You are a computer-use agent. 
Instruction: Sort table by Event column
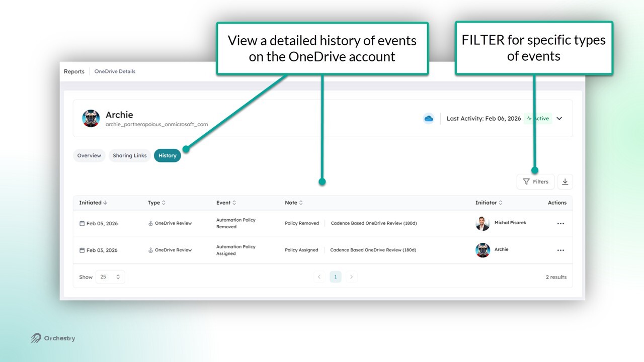(226, 203)
